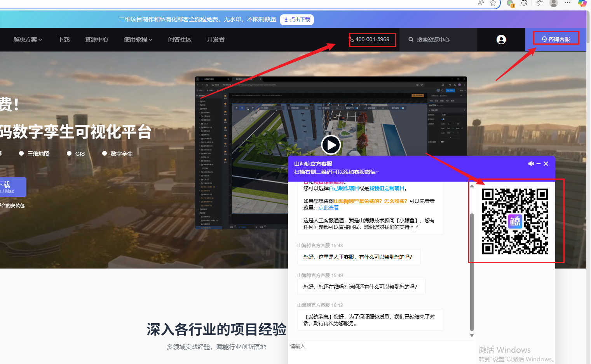
Task: Click the chat scrollbar down arrow
Action: pos(472,335)
